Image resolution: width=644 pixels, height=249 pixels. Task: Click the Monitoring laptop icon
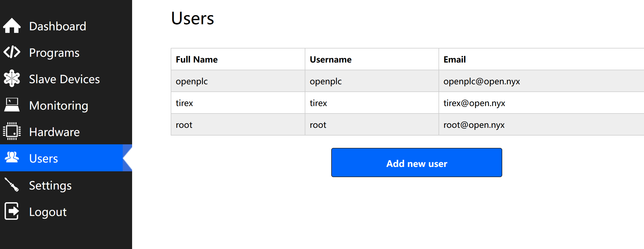(x=12, y=105)
